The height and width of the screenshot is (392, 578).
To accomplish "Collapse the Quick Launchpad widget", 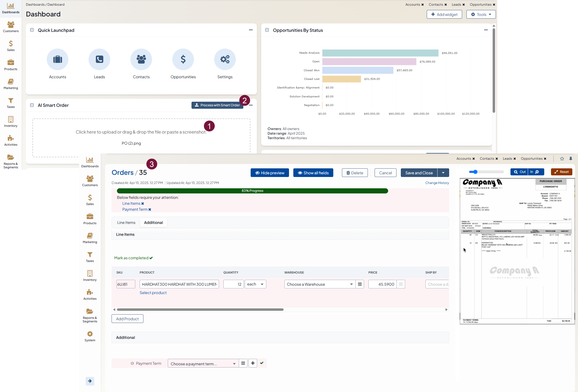I will (32, 30).
